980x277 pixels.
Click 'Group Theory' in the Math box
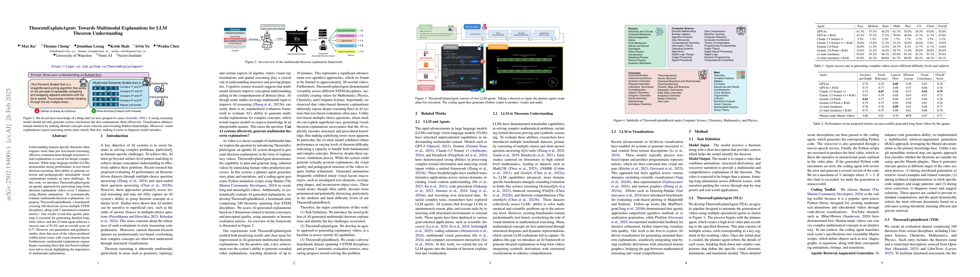[x=722, y=110]
